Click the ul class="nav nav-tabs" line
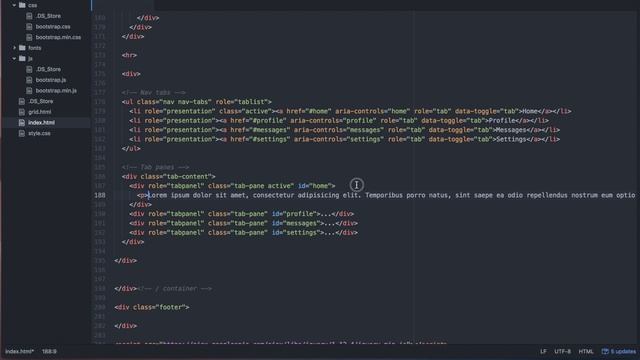Viewport: 640px width, 360px height. 196,102
